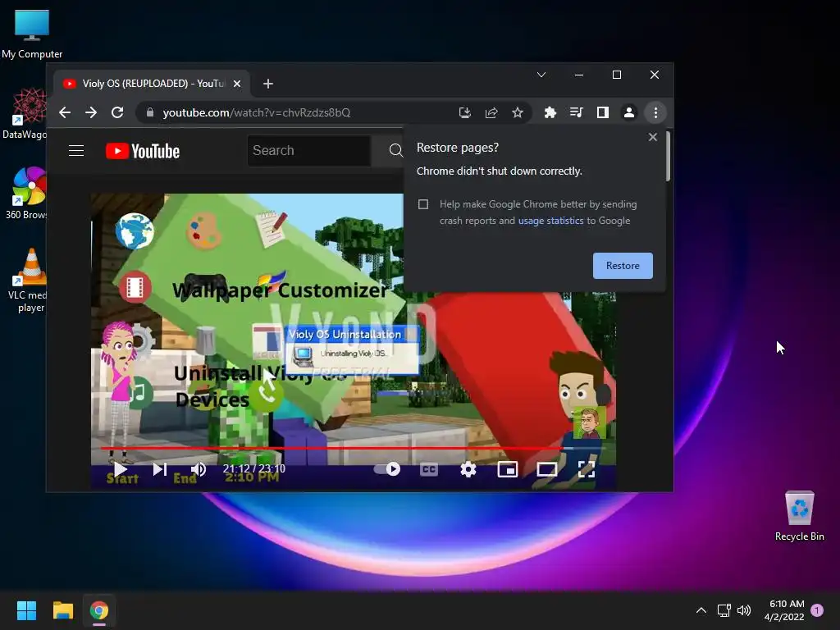Viewport: 840px width, 630px height.
Task: Open network icon in system tray
Action: (x=724, y=610)
